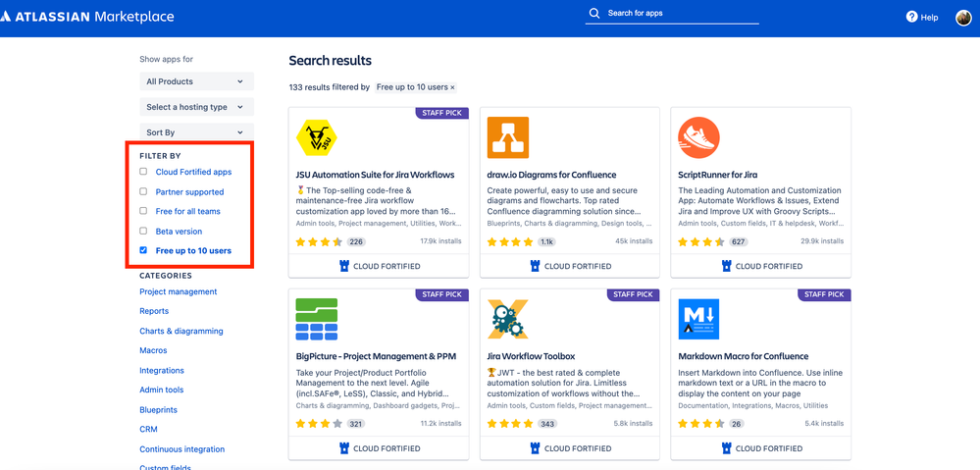The image size is (980, 470).
Task: Click the 226 reviews count badge
Action: point(356,242)
